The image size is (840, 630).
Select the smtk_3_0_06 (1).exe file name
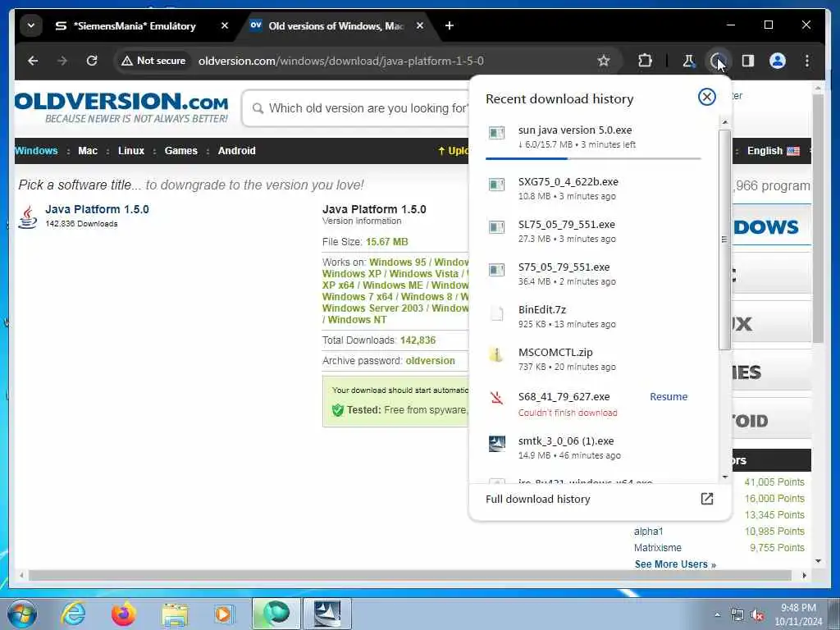pos(566,441)
